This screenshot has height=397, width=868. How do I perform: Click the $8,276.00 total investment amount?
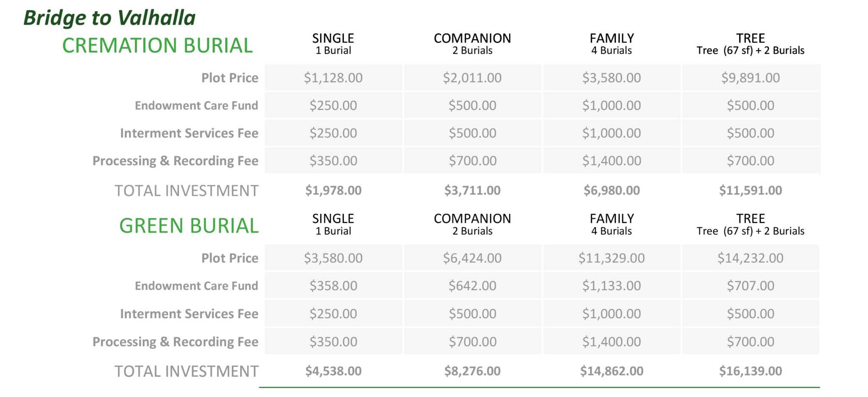point(472,371)
